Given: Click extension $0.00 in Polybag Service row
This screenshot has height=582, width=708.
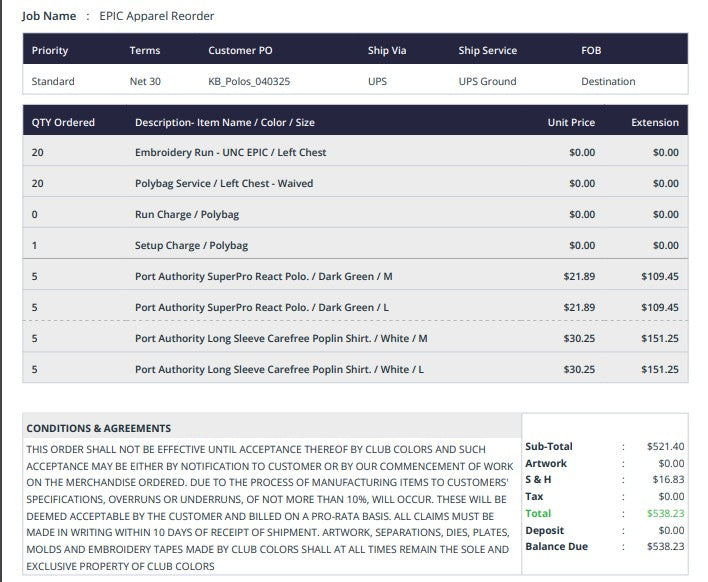Looking at the screenshot, I should click(x=666, y=183).
